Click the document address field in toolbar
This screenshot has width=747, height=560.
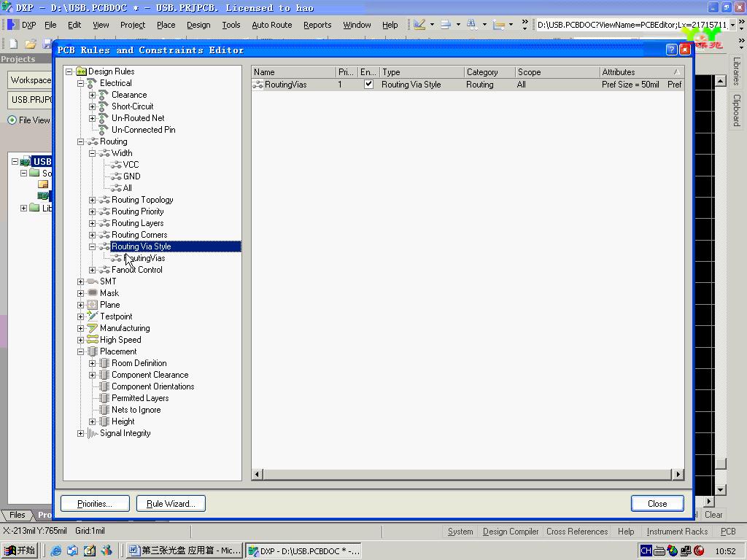(632, 25)
